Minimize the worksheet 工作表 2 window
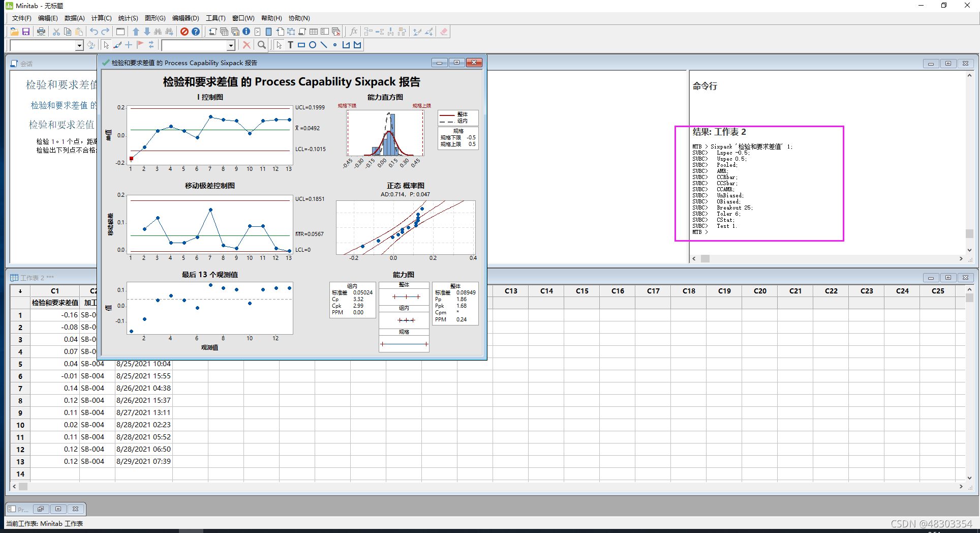Image resolution: width=980 pixels, height=533 pixels. point(931,278)
